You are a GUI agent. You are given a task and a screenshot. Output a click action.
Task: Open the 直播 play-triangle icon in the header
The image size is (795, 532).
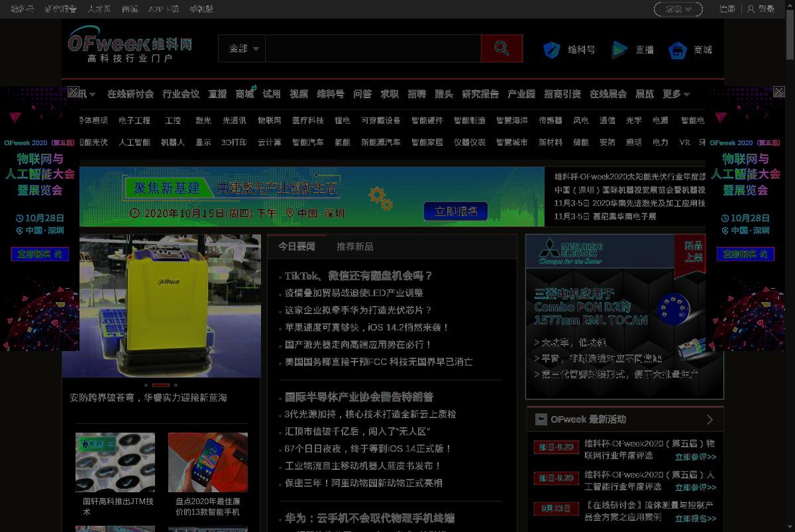[x=619, y=50]
